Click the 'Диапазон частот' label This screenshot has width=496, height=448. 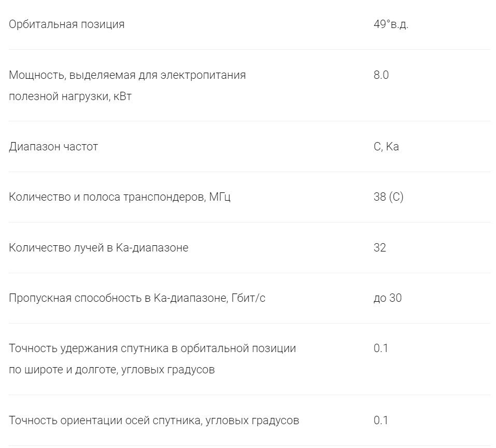(x=53, y=147)
